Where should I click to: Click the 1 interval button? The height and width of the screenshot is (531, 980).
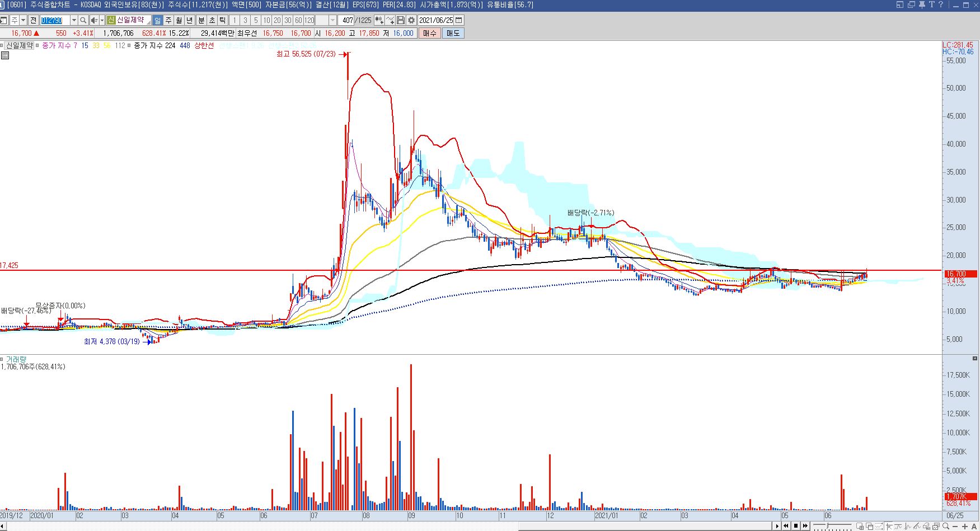click(235, 20)
